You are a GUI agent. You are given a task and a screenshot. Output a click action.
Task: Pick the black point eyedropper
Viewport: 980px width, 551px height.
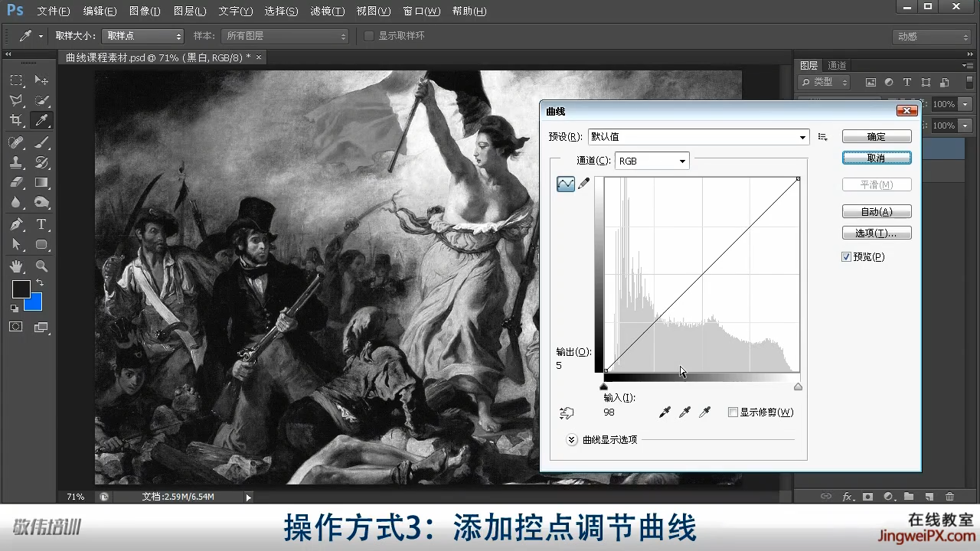[x=665, y=412]
